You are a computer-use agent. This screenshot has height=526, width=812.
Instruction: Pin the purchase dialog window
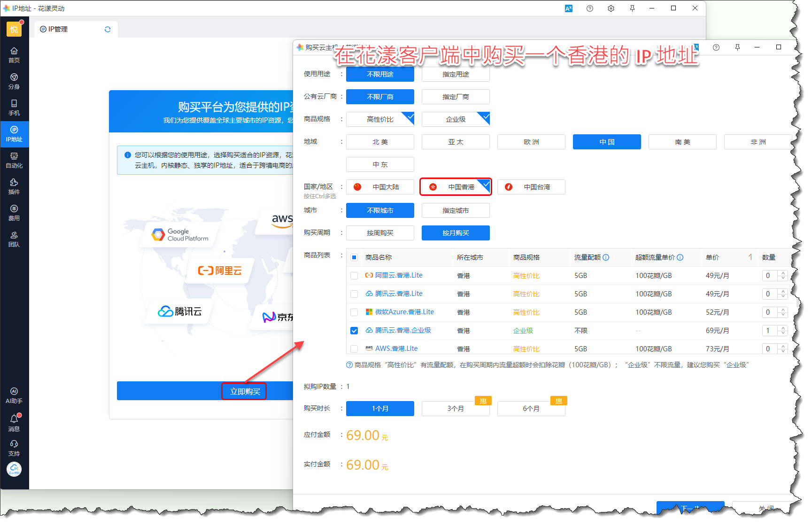[x=737, y=47]
